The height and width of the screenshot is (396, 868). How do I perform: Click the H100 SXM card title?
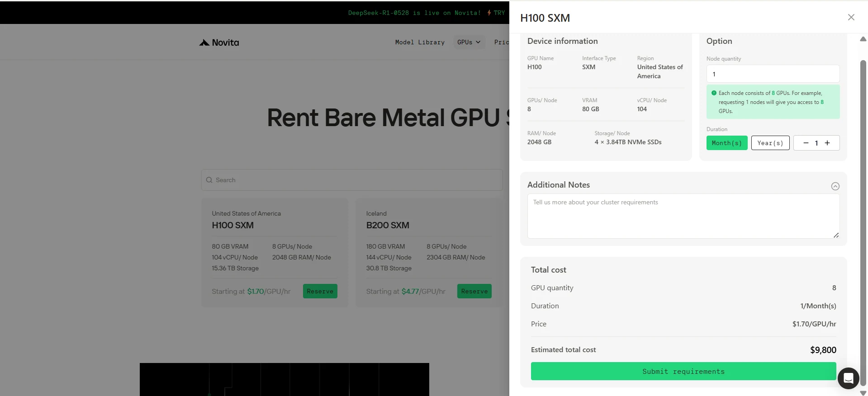tap(232, 225)
